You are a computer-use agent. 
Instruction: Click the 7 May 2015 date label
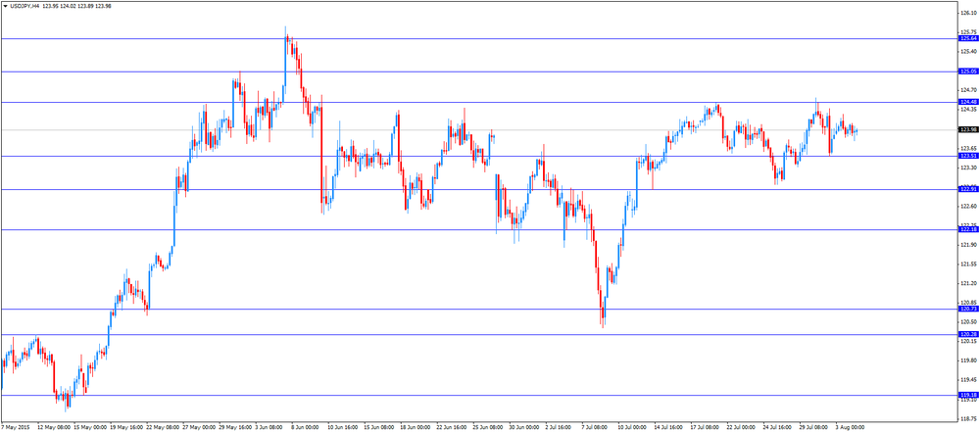point(15,428)
